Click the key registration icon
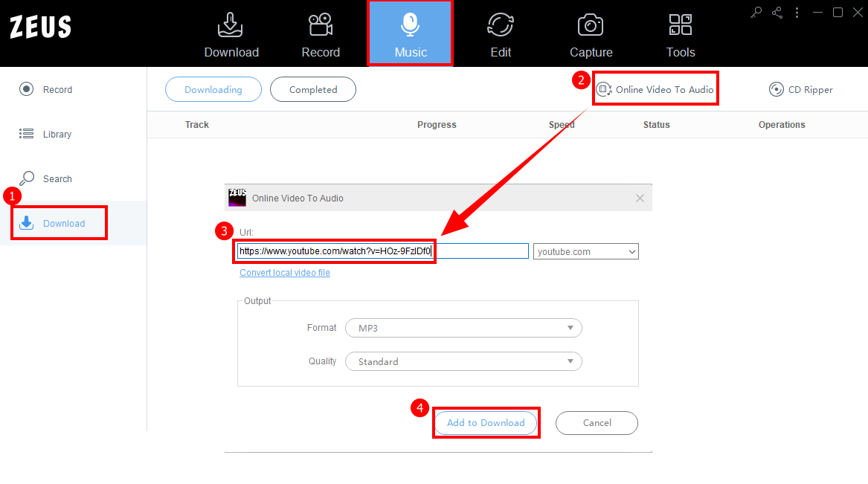The image size is (868, 484). (756, 12)
